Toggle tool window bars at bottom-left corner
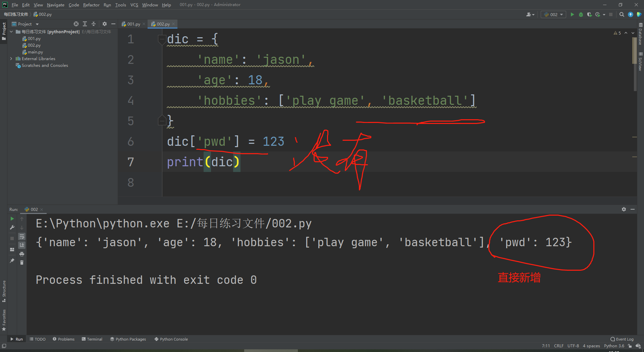 tap(4, 346)
